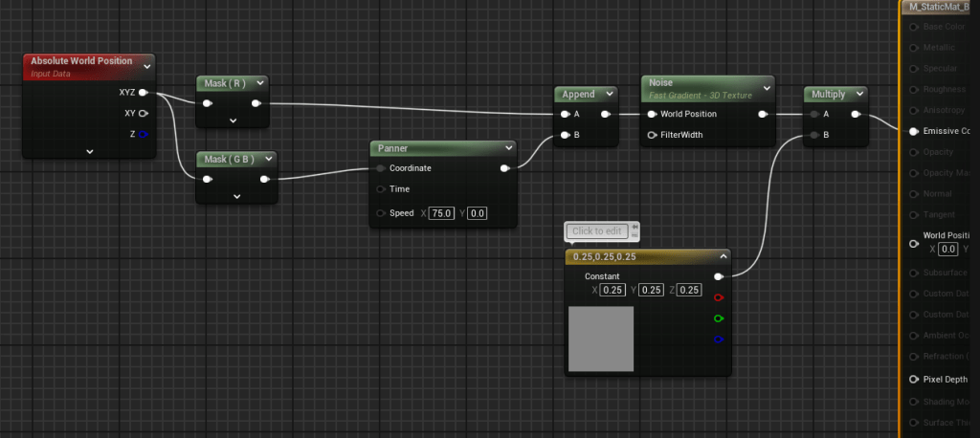Click the blue Z output pin
This screenshot has height=438, width=980.
(143, 134)
